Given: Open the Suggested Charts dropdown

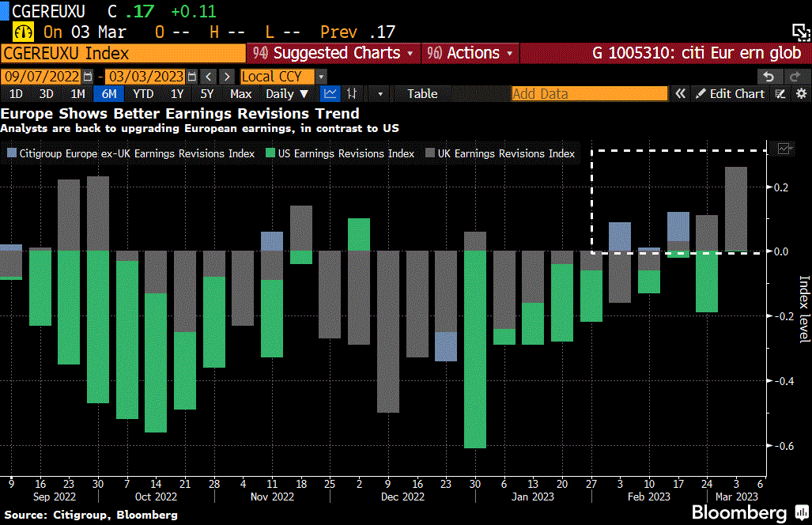Looking at the screenshot, I should [333, 53].
